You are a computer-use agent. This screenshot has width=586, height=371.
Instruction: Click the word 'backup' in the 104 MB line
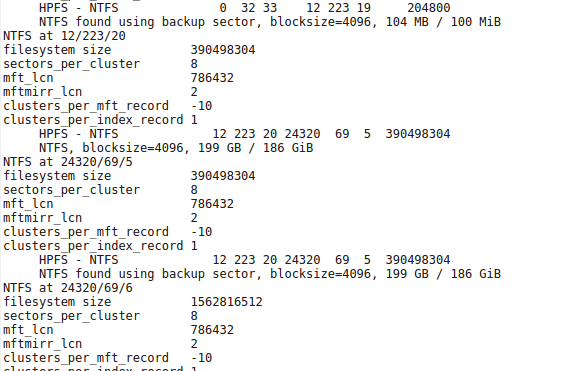[183, 22]
